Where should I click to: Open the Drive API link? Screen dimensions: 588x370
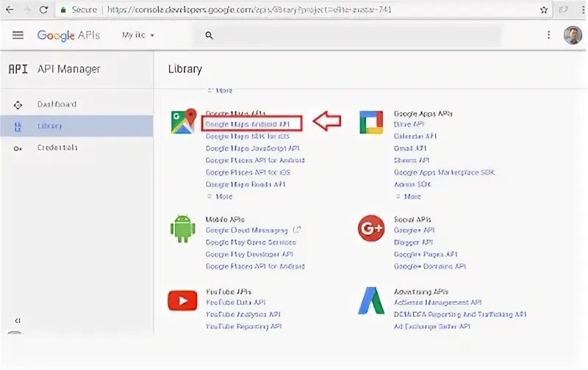[x=409, y=124]
